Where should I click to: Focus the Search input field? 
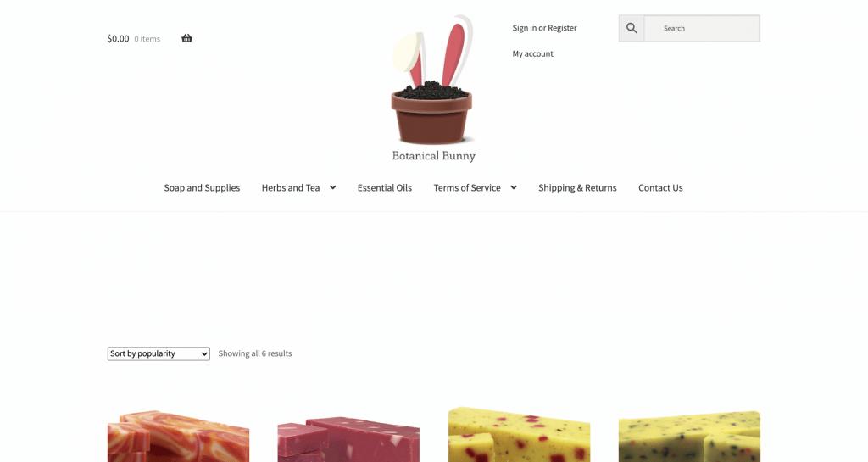[x=702, y=28]
